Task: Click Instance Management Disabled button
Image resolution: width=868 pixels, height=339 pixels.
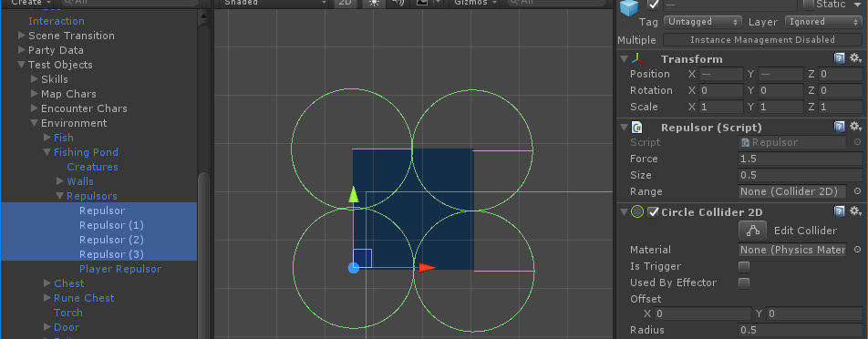Action: [762, 40]
